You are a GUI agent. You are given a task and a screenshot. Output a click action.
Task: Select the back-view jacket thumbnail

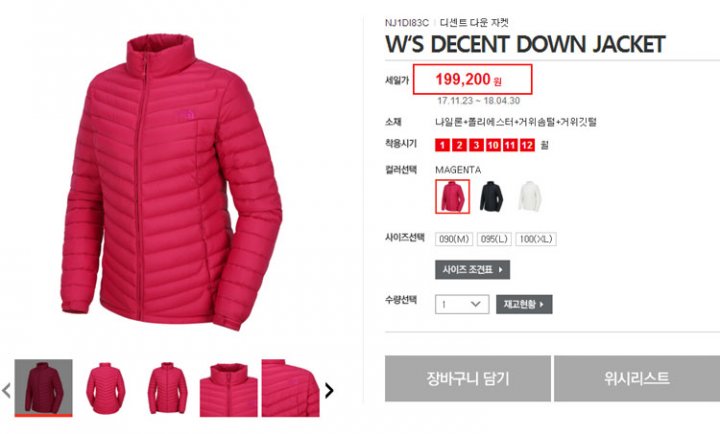click(x=106, y=388)
